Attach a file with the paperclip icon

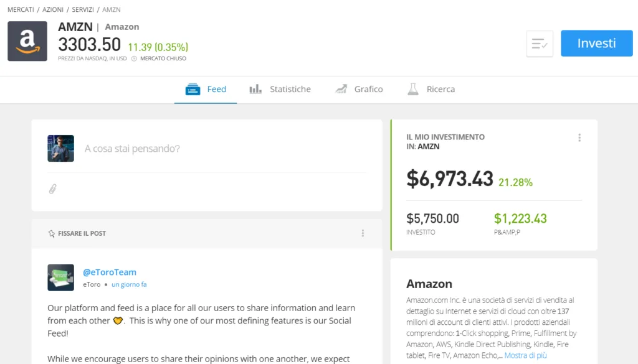point(52,189)
